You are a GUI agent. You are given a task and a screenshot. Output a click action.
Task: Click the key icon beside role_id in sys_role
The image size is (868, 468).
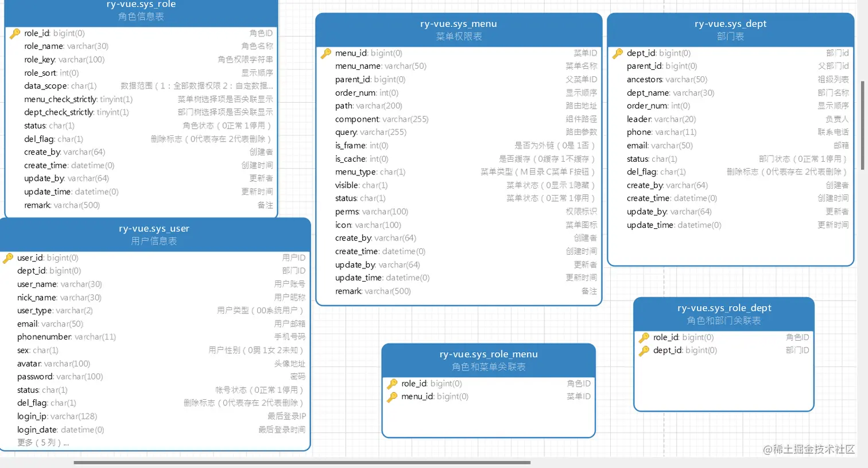[x=15, y=33]
